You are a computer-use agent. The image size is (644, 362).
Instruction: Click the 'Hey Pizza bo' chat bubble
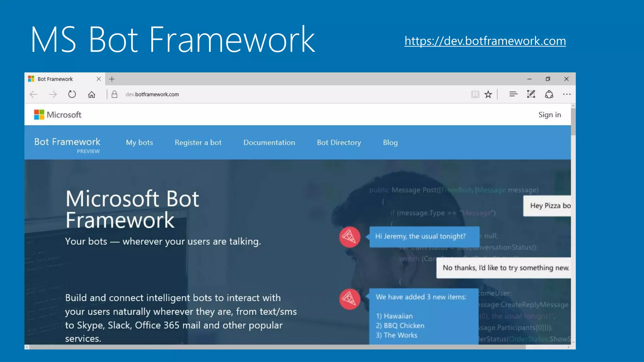[x=547, y=206]
